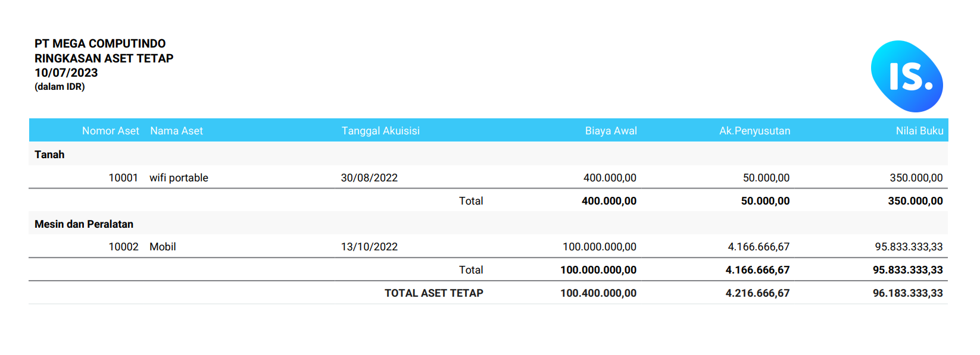Click acquisition date 30/08/2022
Viewport: 980px width, 355px height.
tap(369, 178)
